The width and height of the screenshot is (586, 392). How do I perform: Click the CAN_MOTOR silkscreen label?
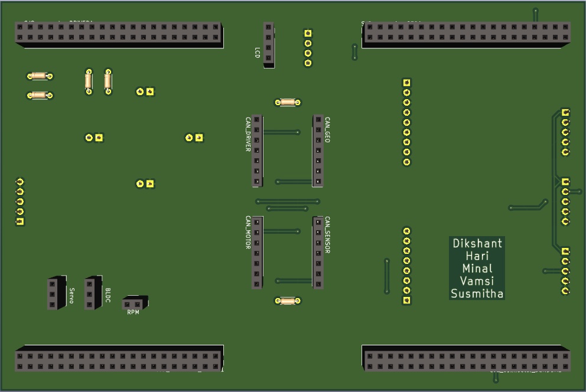[248, 232]
